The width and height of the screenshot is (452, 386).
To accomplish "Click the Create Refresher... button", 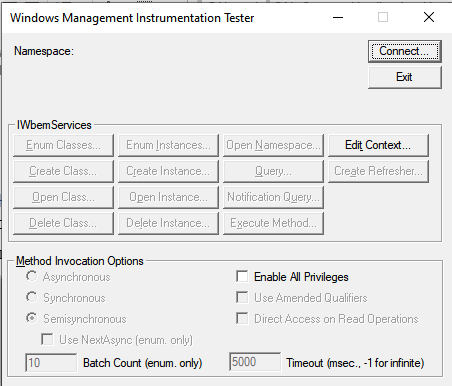I will pos(378,171).
